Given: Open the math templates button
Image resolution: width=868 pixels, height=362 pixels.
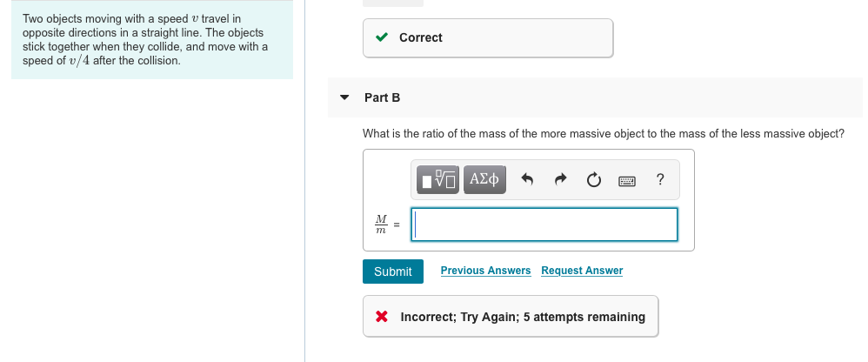Looking at the screenshot, I should (437, 179).
